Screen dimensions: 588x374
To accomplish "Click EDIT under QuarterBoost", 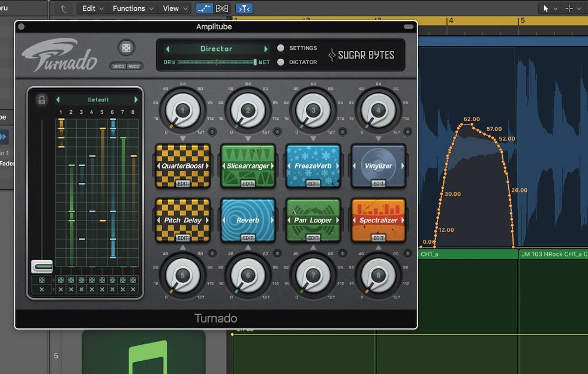I will click(x=182, y=183).
